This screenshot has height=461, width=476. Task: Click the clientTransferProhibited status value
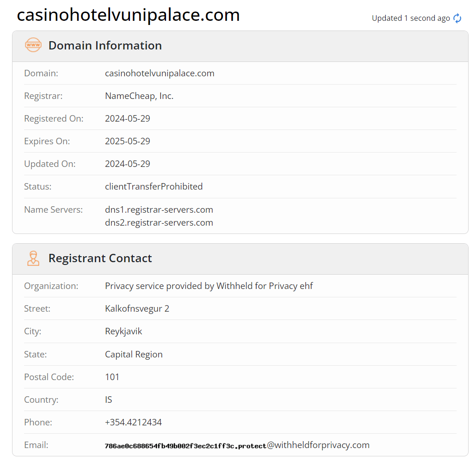point(154,186)
